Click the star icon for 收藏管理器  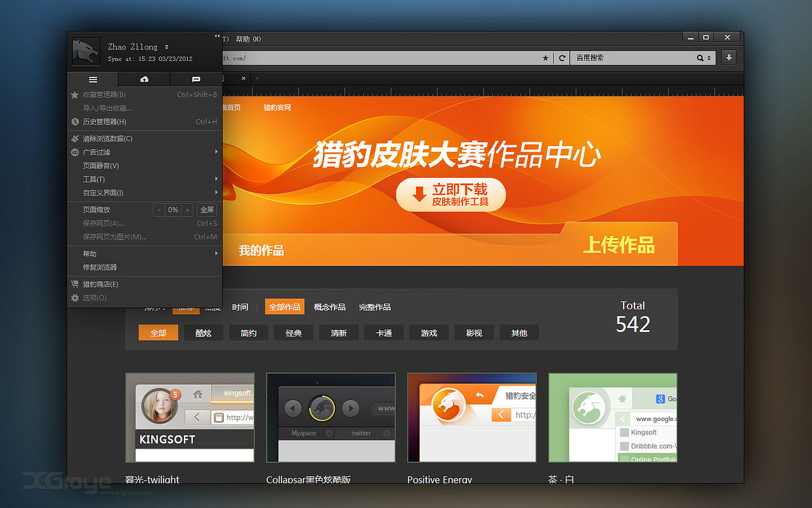[75, 95]
